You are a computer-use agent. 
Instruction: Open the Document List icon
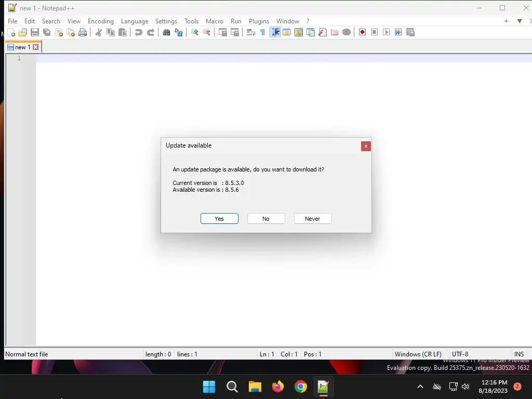tap(311, 32)
